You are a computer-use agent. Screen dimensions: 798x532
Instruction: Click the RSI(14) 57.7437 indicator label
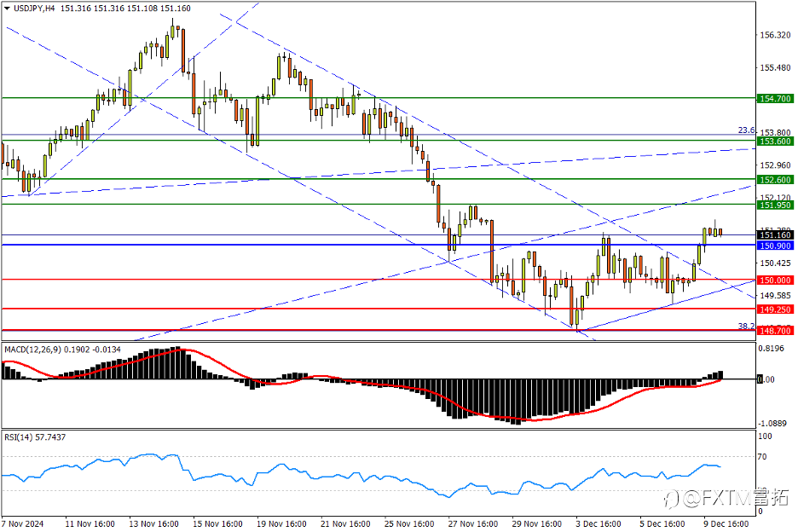point(35,437)
